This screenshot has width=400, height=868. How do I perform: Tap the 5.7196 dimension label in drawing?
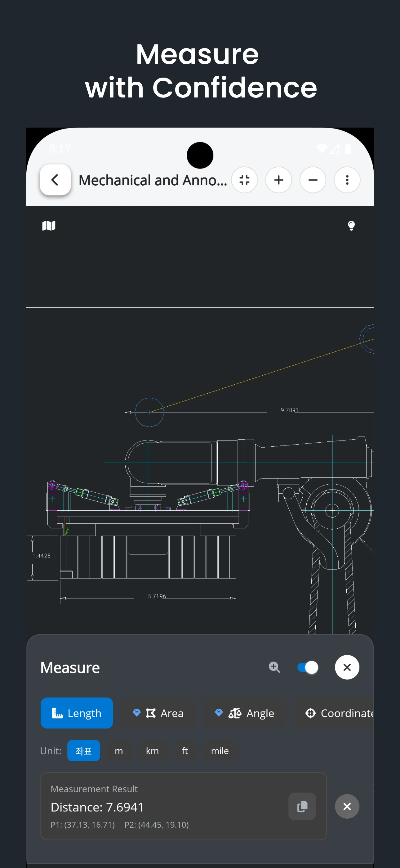tap(157, 596)
